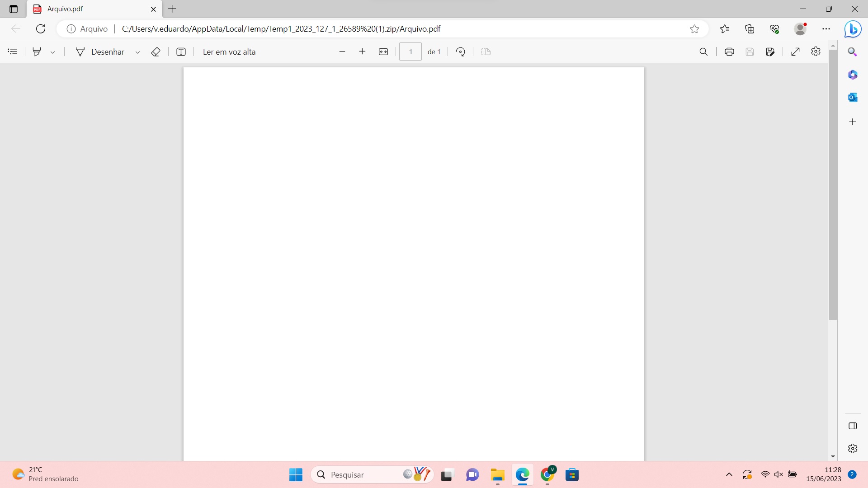Select the highlight tool icon
Image resolution: width=868 pixels, height=488 pixels.
tap(37, 52)
